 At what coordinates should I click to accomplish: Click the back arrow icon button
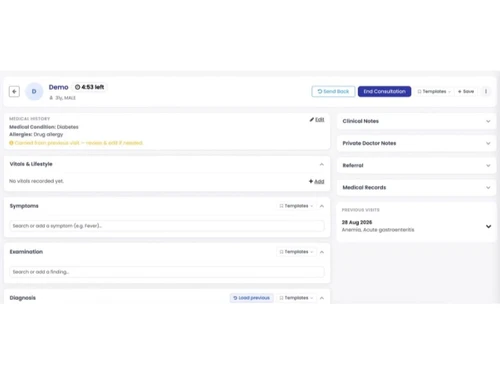click(x=14, y=91)
